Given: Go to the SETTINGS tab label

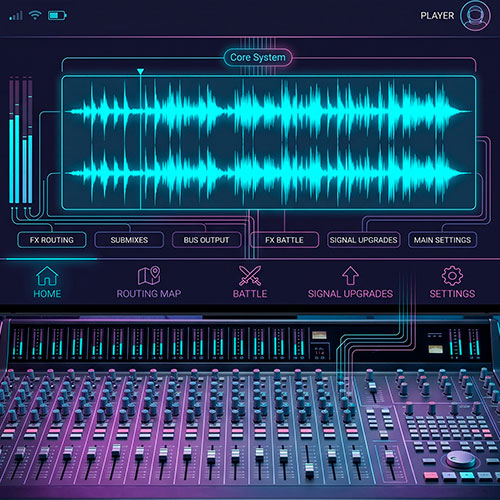Looking at the screenshot, I should 452,294.
